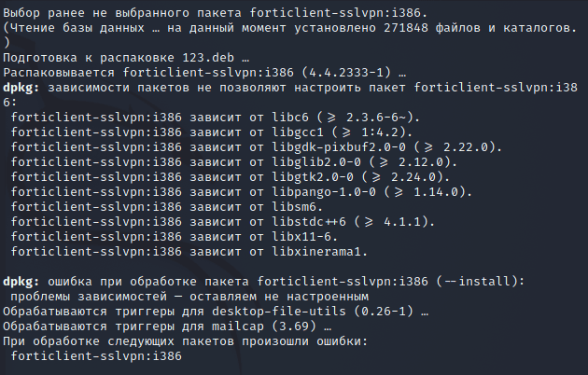Viewport: 588px width, 375px height.
Task: Click the bold dpkg label before 'ошибка'
Action: point(20,281)
